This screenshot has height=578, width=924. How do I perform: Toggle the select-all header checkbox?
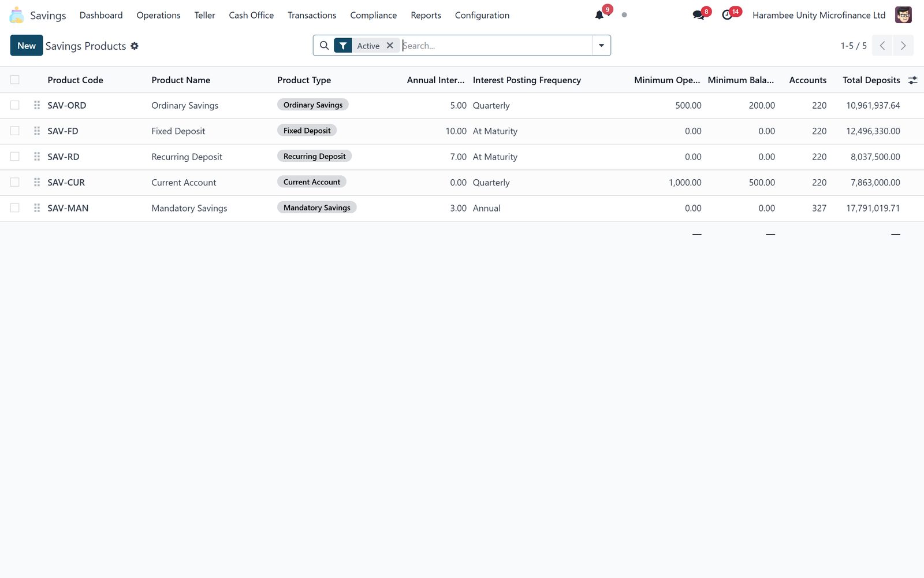point(15,80)
